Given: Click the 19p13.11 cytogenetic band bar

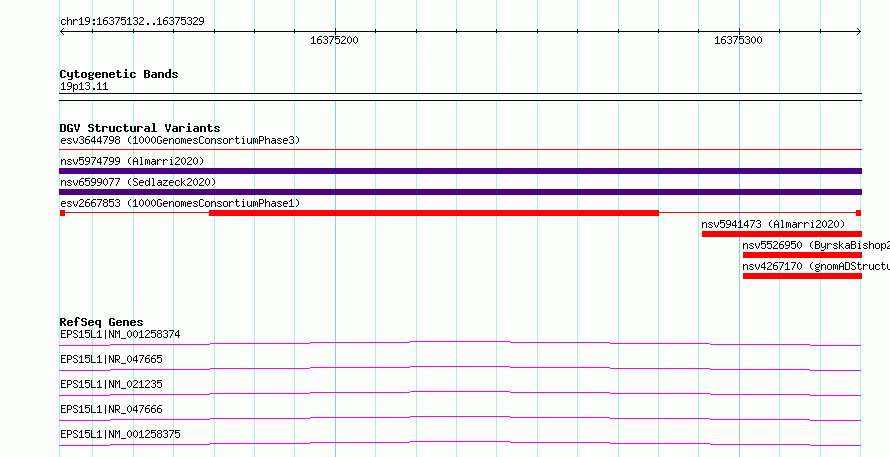Looking at the screenshot, I should (460, 97).
